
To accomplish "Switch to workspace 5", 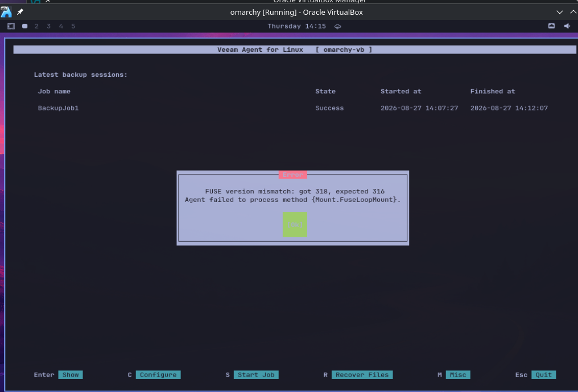I will [73, 26].
